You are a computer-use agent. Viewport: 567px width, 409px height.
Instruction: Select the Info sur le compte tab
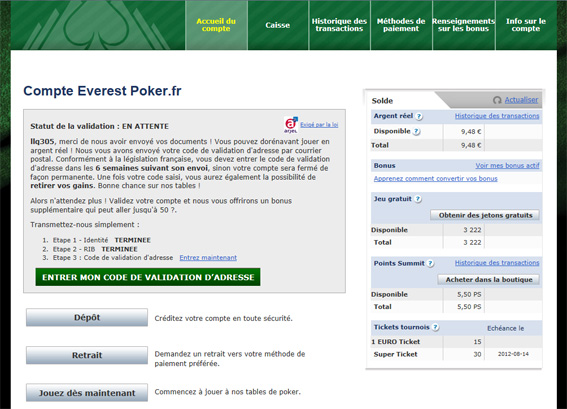pyautogui.click(x=526, y=25)
